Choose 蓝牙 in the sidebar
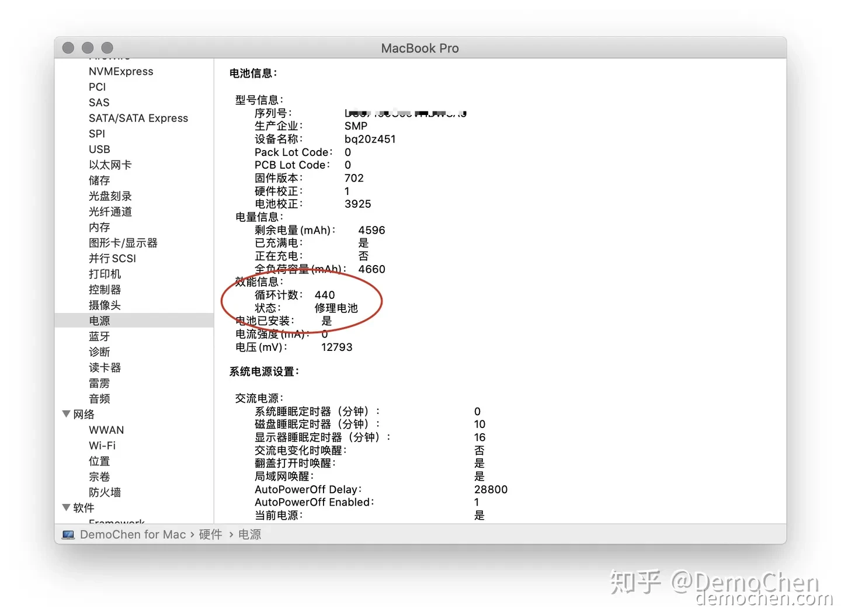Image resolution: width=841 pixels, height=616 pixels. 99,336
